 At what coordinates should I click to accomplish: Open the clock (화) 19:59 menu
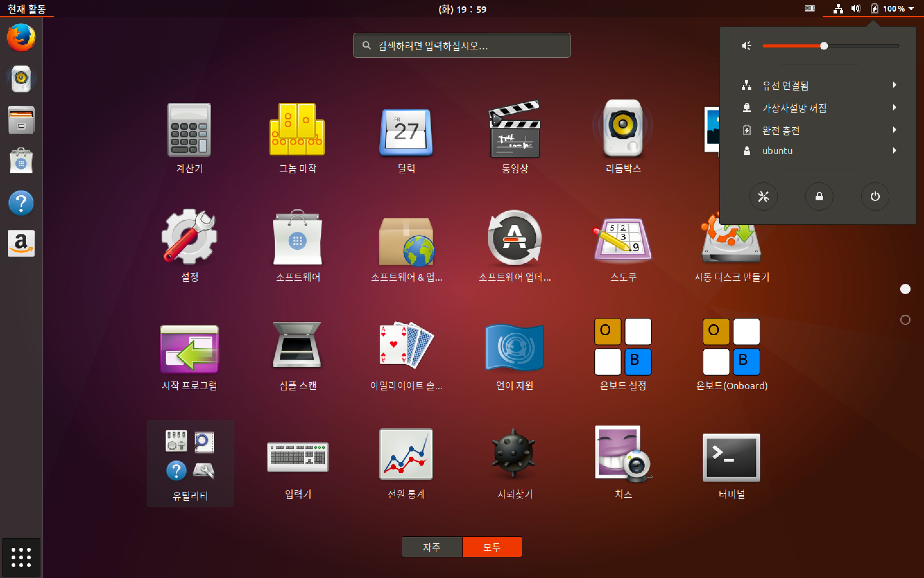(x=462, y=9)
